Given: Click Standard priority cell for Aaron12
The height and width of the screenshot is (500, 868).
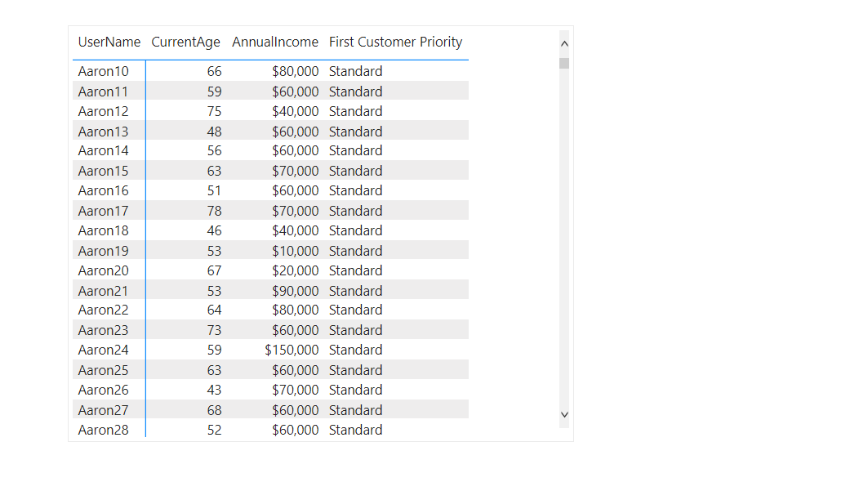Looking at the screenshot, I should tap(355, 111).
